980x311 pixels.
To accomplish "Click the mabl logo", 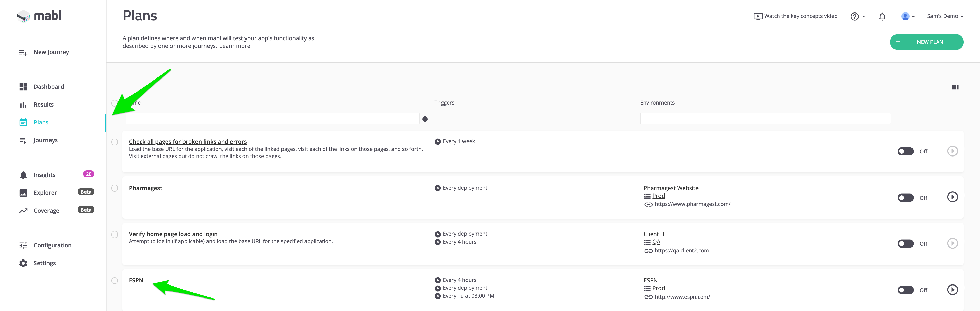I will click(39, 16).
